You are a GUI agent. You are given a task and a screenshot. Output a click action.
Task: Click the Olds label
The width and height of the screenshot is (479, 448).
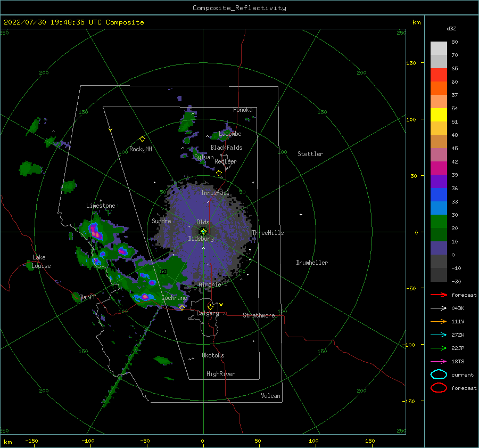point(203,222)
